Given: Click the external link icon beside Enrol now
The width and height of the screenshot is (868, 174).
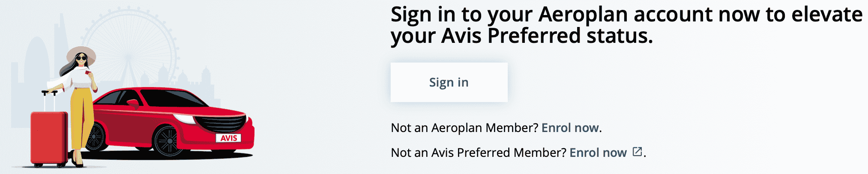Looking at the screenshot, I should coord(638,152).
